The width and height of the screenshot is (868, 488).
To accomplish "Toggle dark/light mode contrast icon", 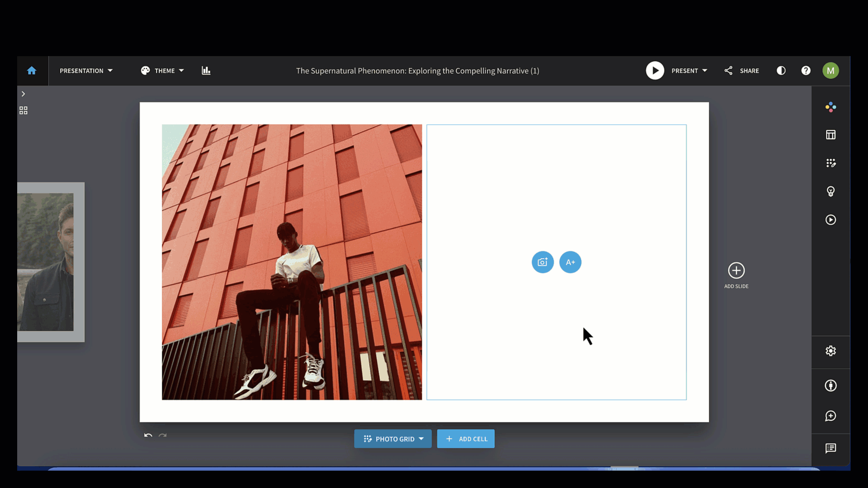I will click(x=781, y=70).
